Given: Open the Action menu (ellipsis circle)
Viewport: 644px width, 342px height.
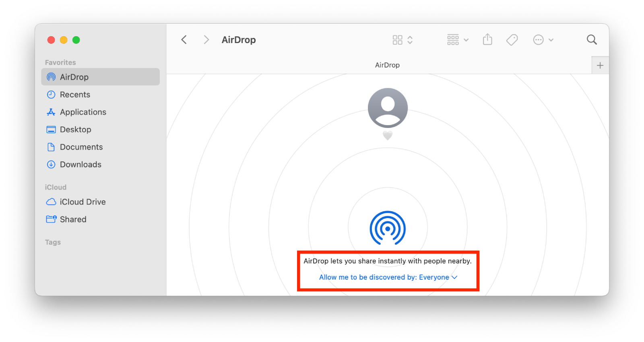Looking at the screenshot, I should [x=543, y=40].
